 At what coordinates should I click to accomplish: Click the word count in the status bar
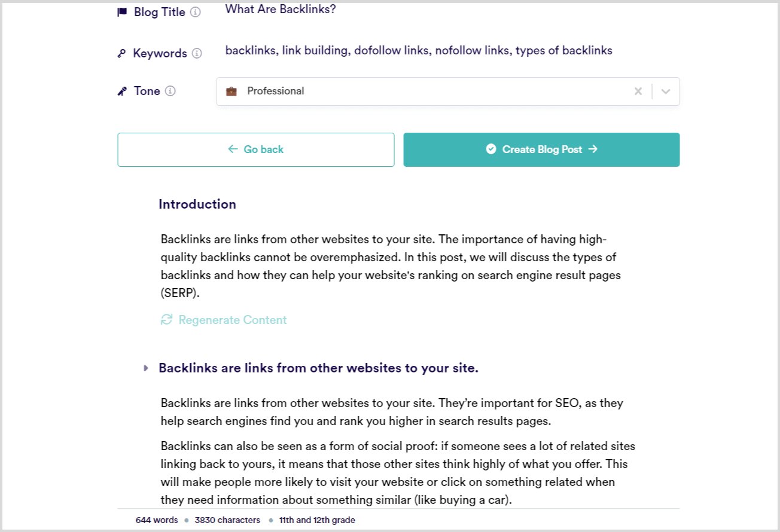(157, 520)
